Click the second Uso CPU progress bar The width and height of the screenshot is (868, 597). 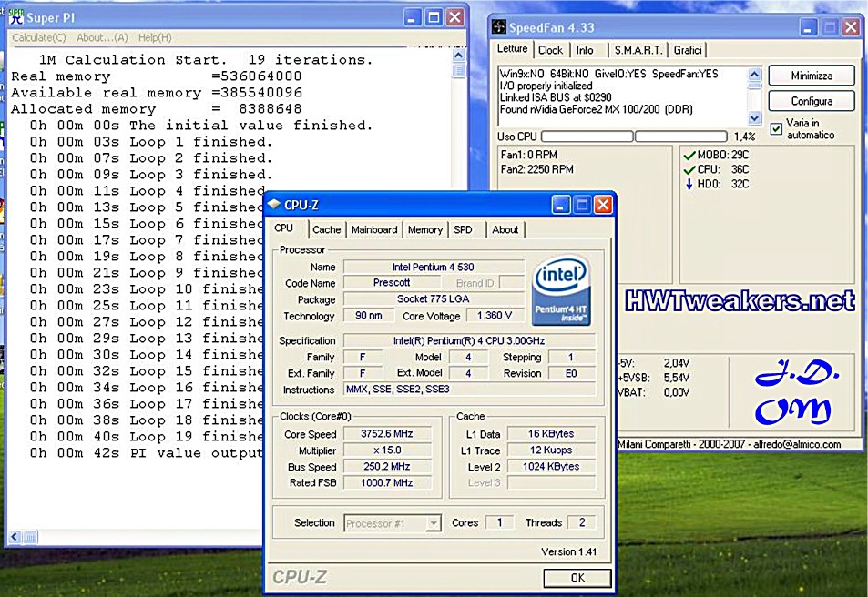[681, 137]
